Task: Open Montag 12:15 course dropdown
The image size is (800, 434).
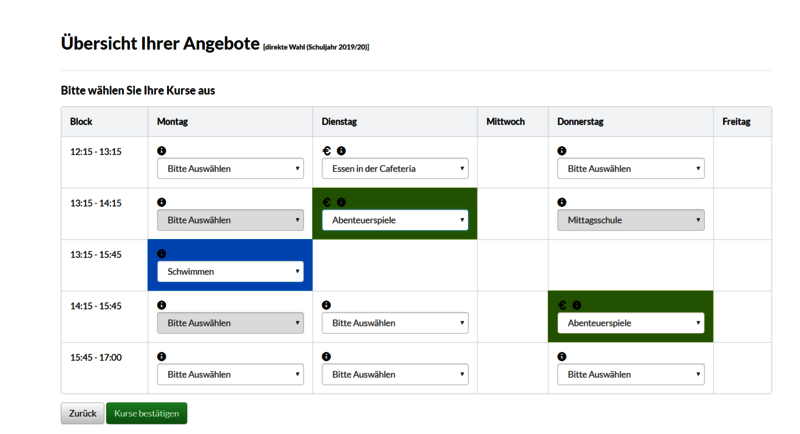Action: (230, 169)
